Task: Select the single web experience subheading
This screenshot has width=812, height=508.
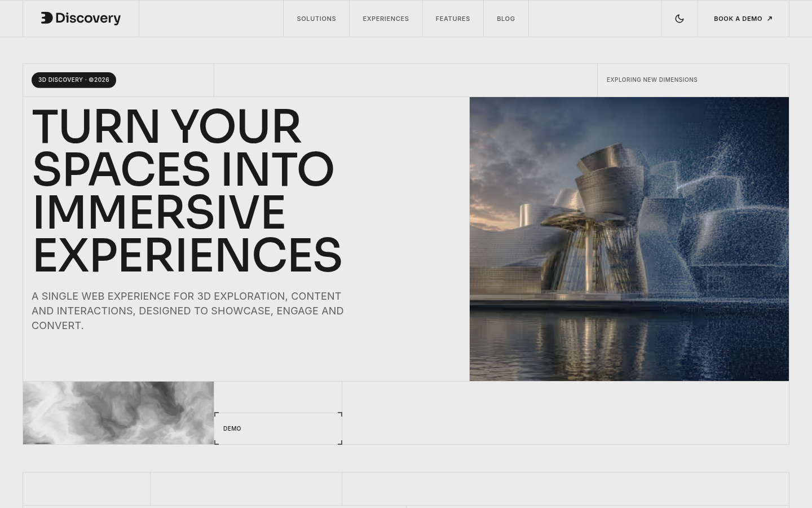Action: click(188, 311)
